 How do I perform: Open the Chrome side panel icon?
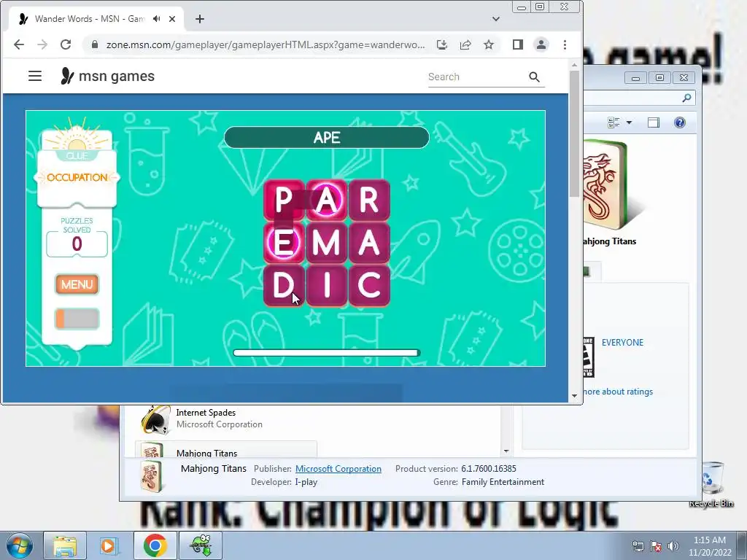518,44
